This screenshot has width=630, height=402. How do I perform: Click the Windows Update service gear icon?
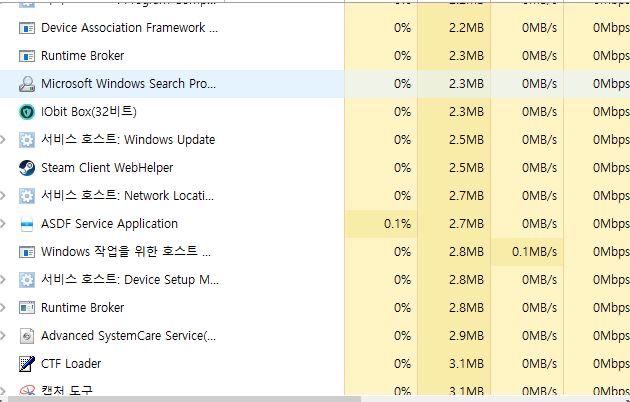[x=27, y=140]
